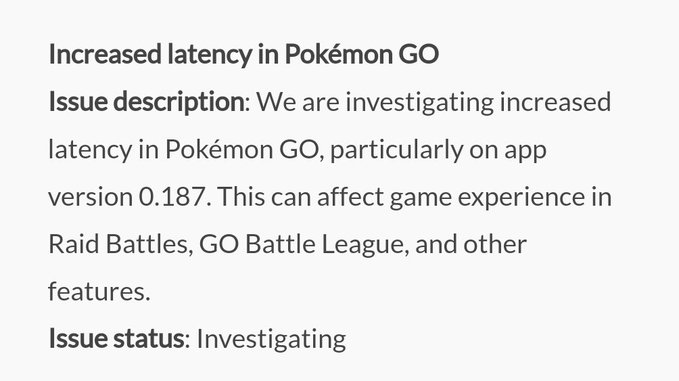This screenshot has width=679, height=381.
Task: Select the 'Investigating' status value
Action: 272,339
